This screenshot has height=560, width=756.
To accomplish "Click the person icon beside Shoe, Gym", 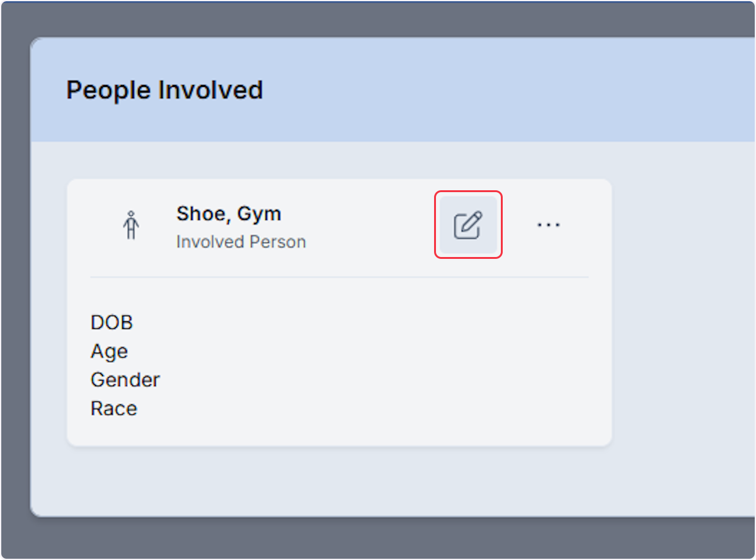I will click(x=130, y=226).
